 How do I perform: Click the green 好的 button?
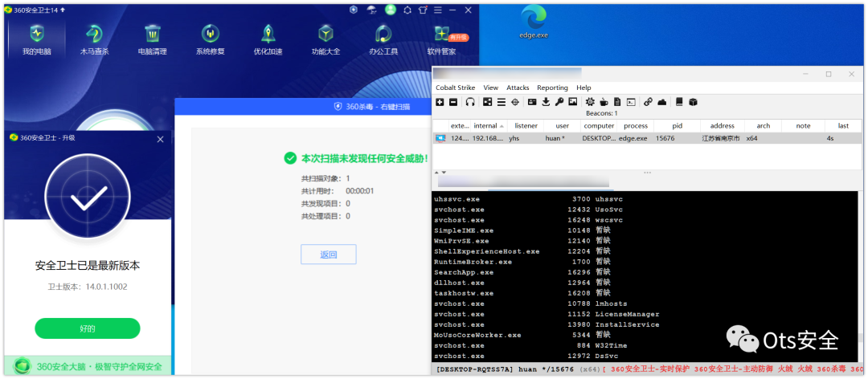[x=88, y=328]
